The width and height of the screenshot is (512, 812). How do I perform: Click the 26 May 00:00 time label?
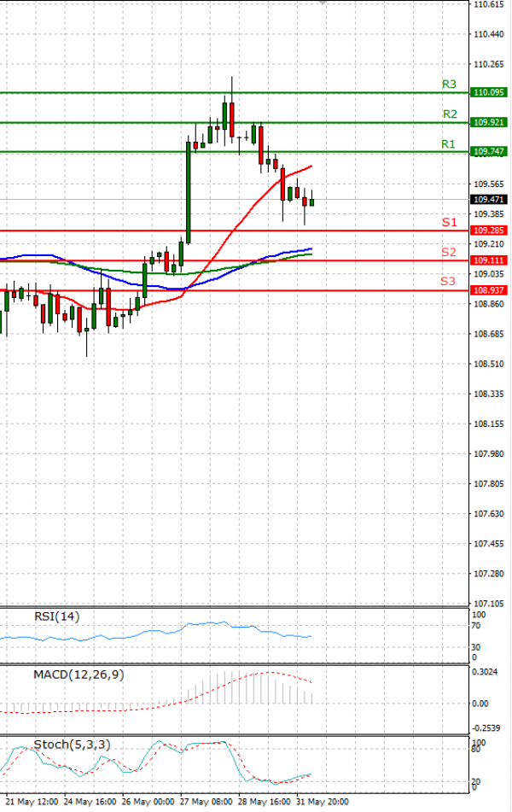(148, 802)
